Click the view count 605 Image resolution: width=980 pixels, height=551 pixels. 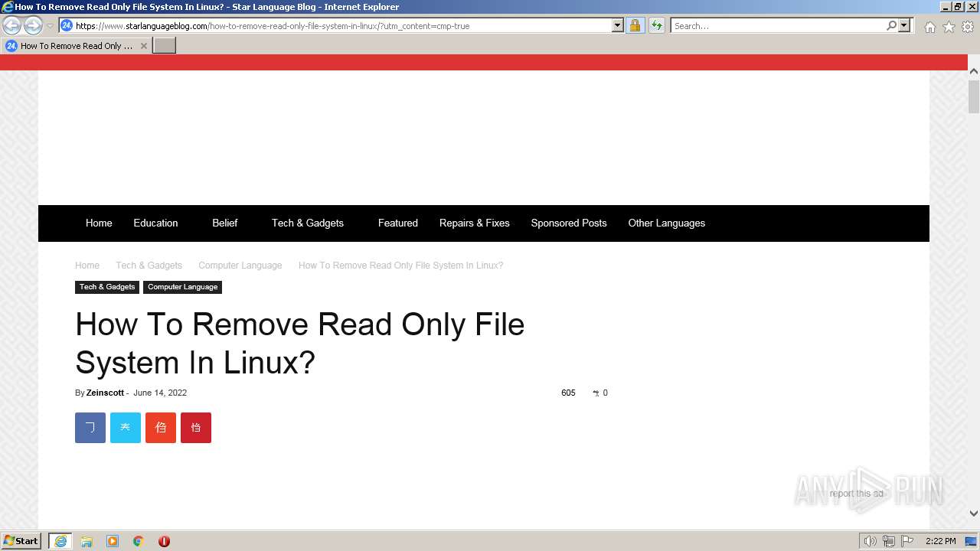point(568,393)
